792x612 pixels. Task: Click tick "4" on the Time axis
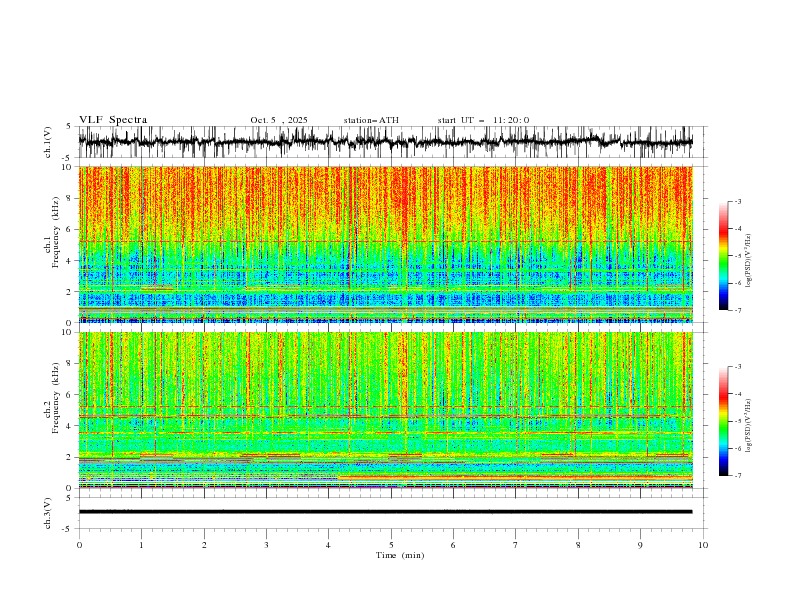(x=328, y=545)
